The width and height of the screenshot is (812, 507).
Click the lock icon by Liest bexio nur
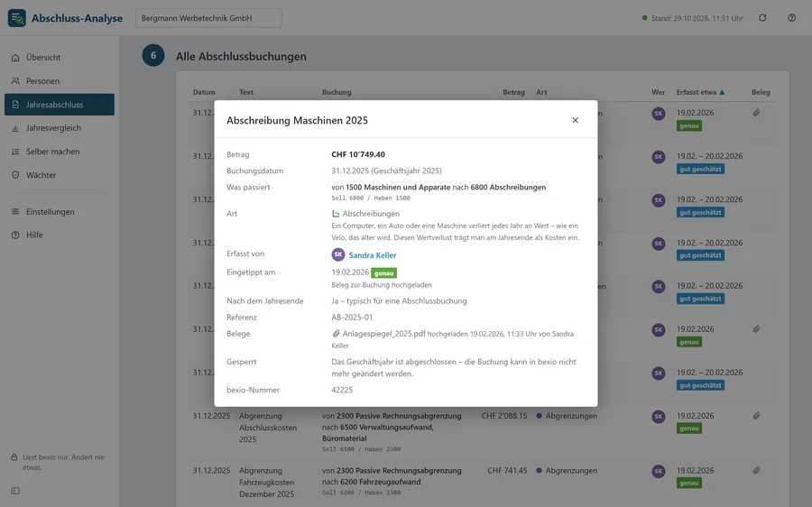14,457
